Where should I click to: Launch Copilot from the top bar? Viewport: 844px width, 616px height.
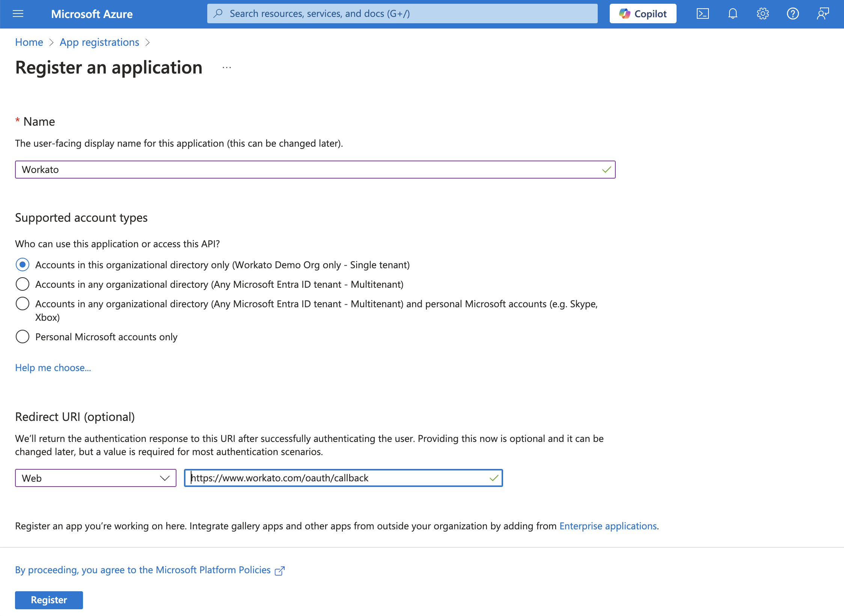pos(643,14)
